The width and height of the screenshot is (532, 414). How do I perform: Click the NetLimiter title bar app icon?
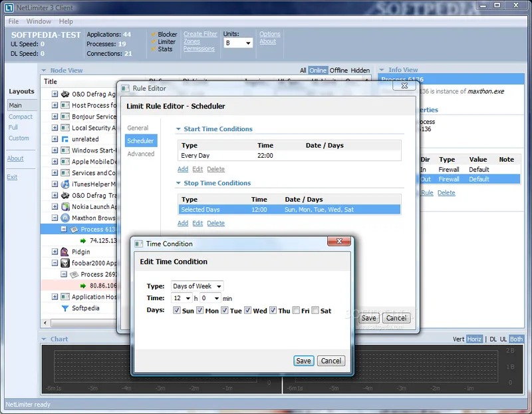click(x=9, y=7)
